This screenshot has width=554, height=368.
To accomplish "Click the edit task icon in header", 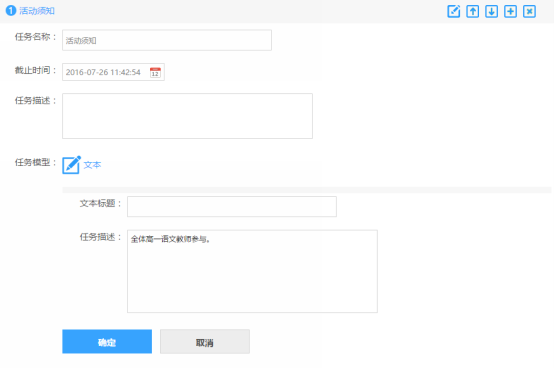I will (x=454, y=11).
